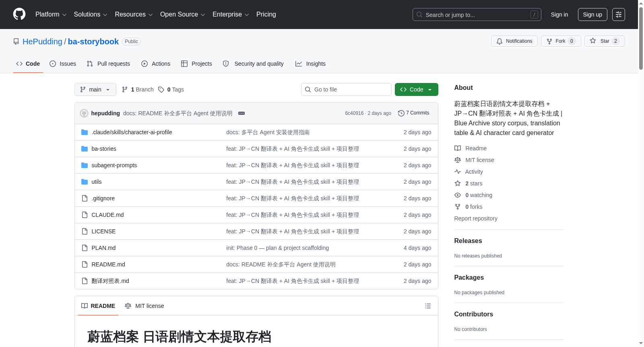The image size is (644, 347).
Task: Open the command palette icon in header
Action: pos(619,15)
